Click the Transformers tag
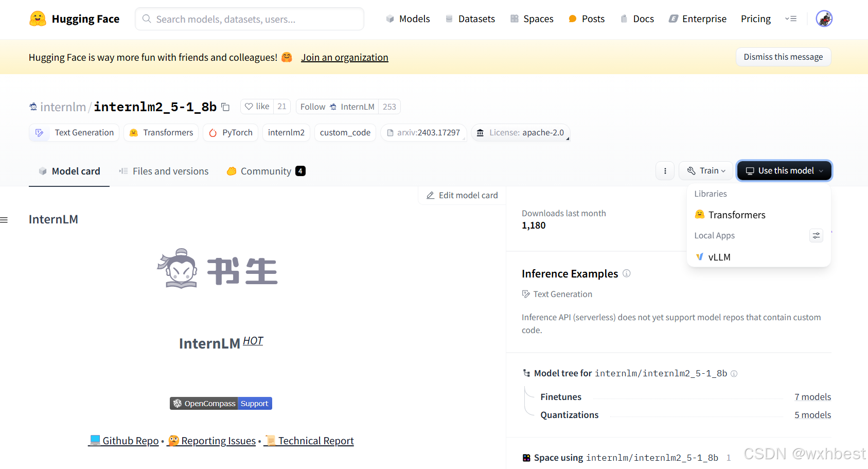 point(161,133)
